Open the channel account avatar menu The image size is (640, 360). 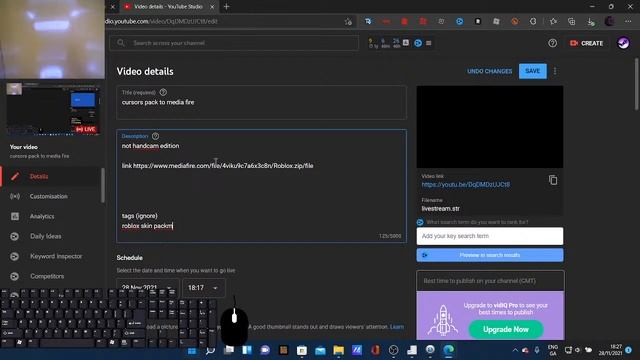pyautogui.click(x=623, y=43)
